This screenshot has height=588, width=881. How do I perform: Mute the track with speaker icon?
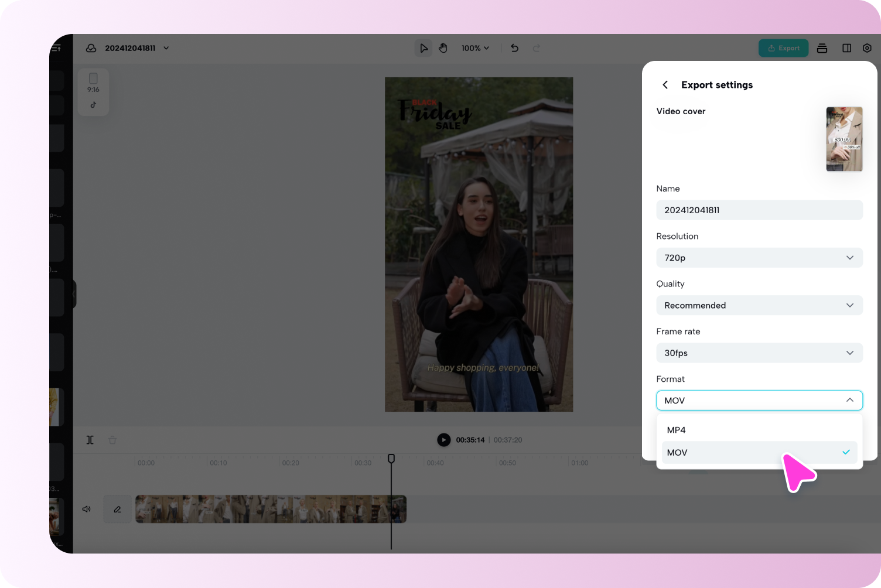[x=87, y=509]
